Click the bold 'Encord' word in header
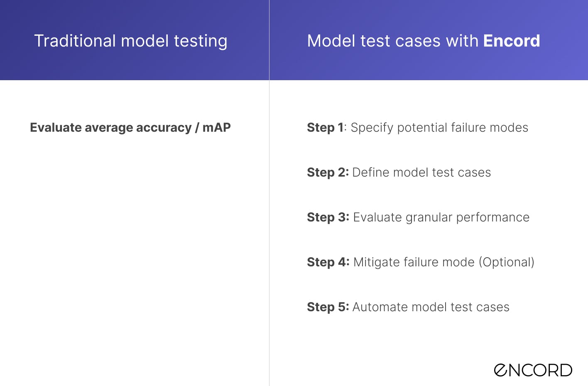This screenshot has height=386, width=588. 512,41
